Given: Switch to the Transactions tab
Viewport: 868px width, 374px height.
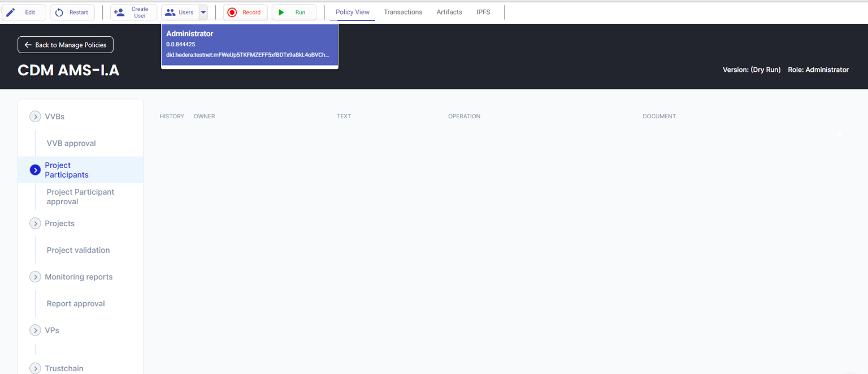Looking at the screenshot, I should click(x=403, y=12).
